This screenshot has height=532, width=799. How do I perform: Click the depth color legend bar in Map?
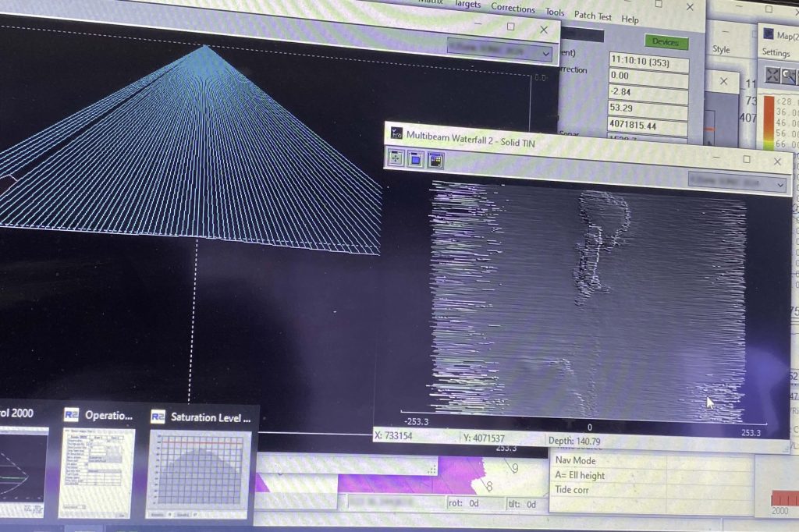pos(769,122)
